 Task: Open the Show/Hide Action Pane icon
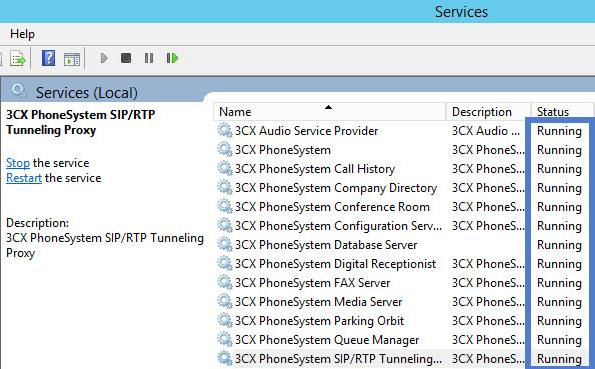(72, 59)
